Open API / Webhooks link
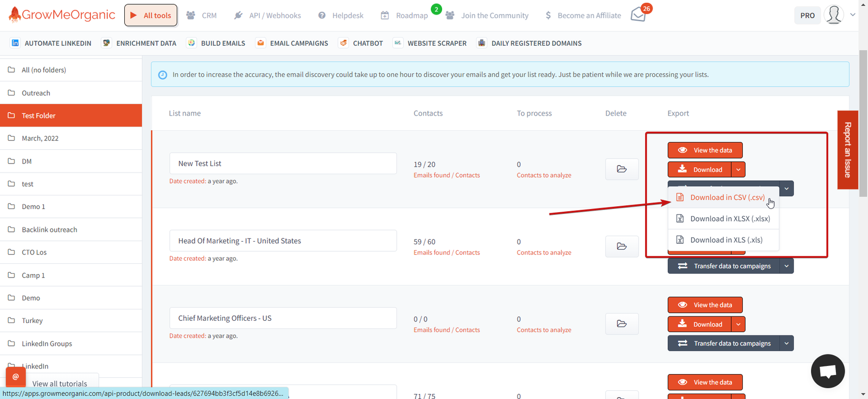The height and width of the screenshot is (399, 868). 267,15
